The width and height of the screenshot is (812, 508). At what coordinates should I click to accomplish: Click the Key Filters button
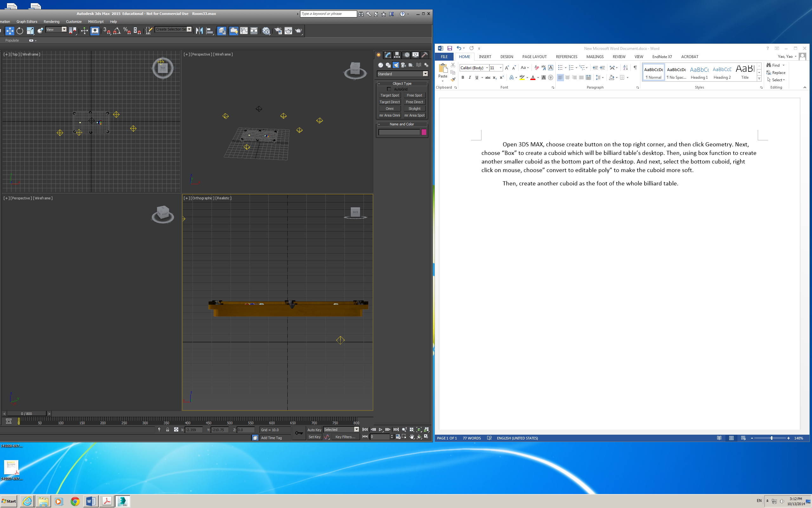point(345,437)
